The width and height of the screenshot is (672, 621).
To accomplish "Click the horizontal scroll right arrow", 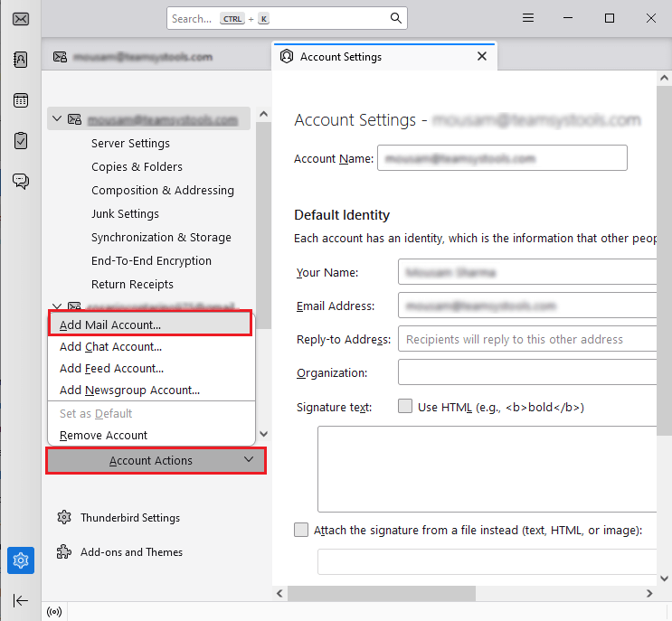I will (649, 593).
